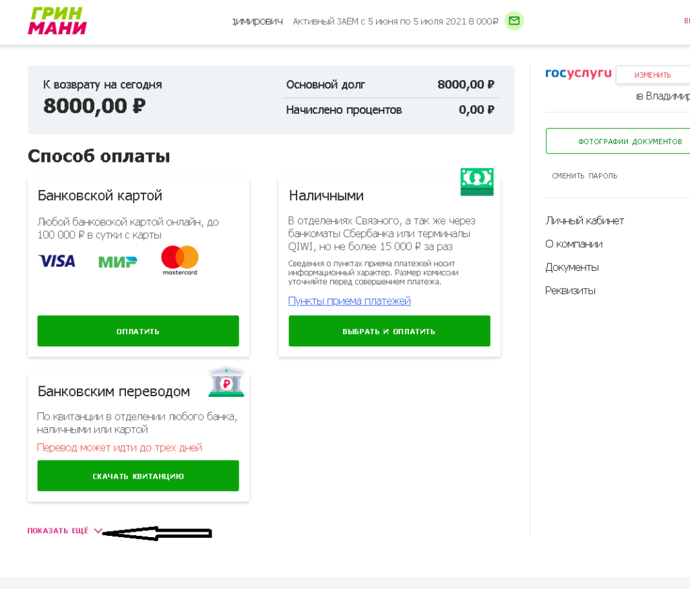The width and height of the screenshot is (690, 616).
Task: Click the госуслуги logo
Action: [578, 74]
